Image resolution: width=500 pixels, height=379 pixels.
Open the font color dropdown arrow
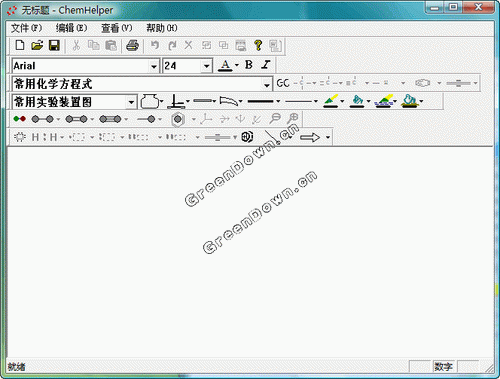[237, 65]
